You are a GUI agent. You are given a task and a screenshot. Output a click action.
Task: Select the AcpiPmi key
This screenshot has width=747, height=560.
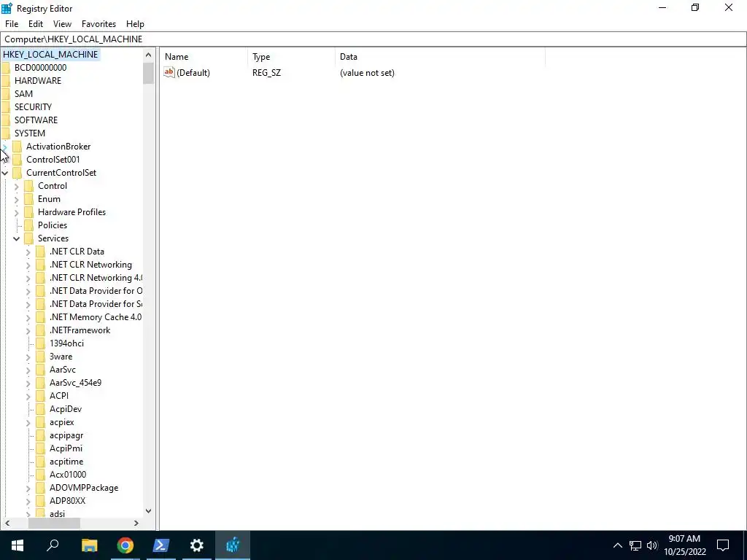click(66, 448)
